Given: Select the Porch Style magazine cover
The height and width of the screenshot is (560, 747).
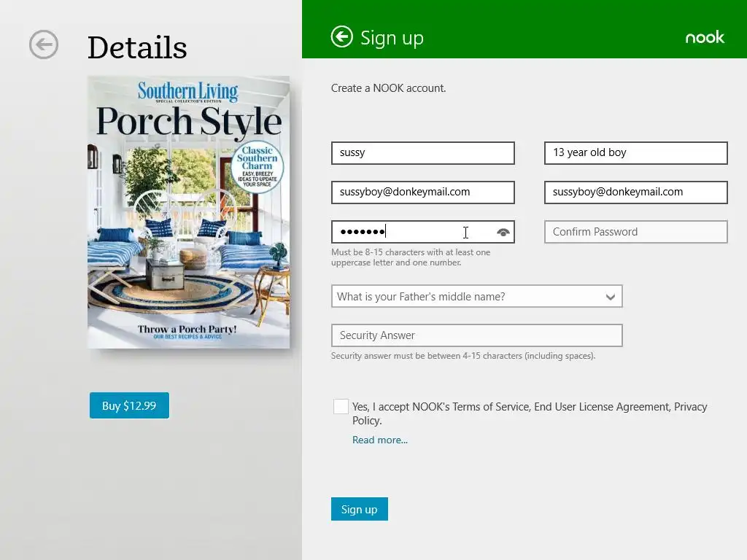Looking at the screenshot, I should point(189,212).
